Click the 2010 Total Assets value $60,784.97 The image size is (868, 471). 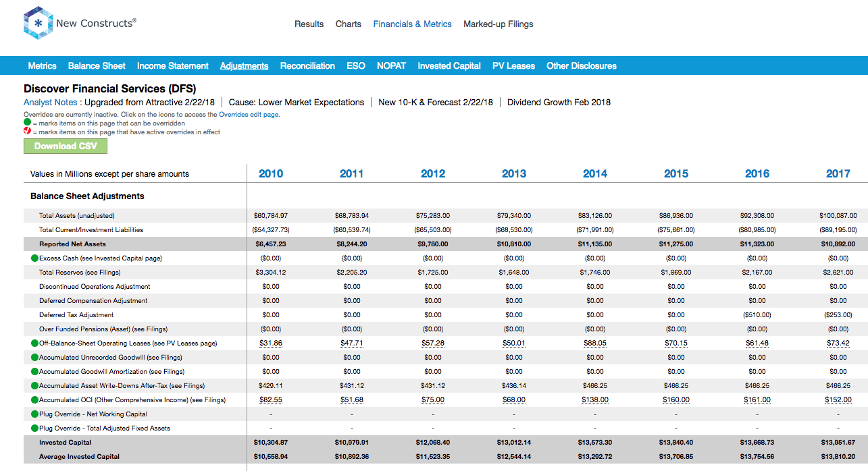(271, 216)
